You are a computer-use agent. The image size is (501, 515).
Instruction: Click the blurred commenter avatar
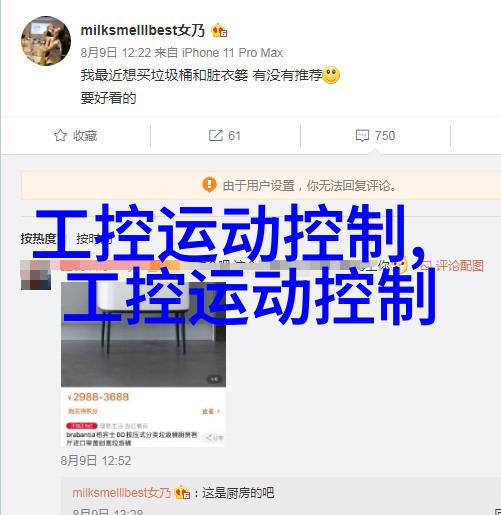(x=36, y=275)
